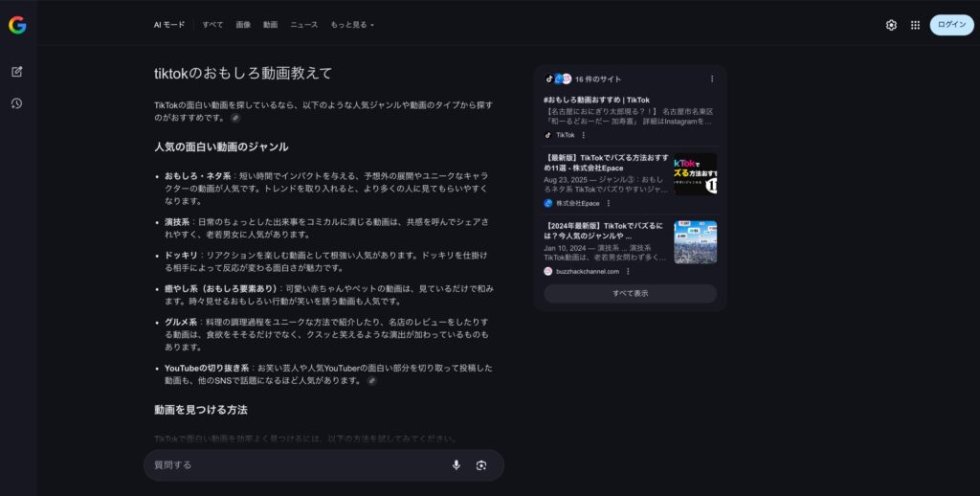The image size is (980, 496).
Task: Open more options beside buzzhackchannel.com source
Action: click(628, 271)
